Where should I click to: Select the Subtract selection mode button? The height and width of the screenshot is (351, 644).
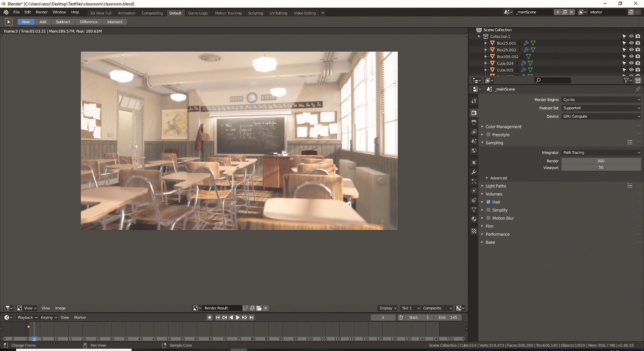(63, 22)
